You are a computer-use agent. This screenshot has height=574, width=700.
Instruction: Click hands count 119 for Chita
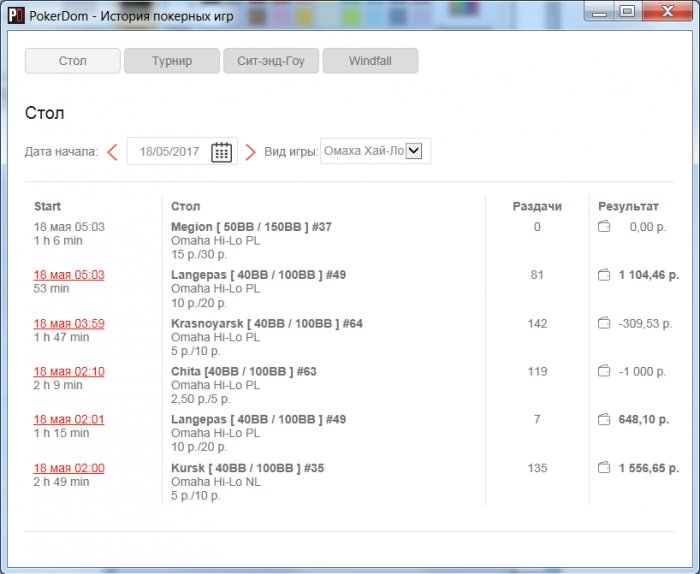click(537, 371)
